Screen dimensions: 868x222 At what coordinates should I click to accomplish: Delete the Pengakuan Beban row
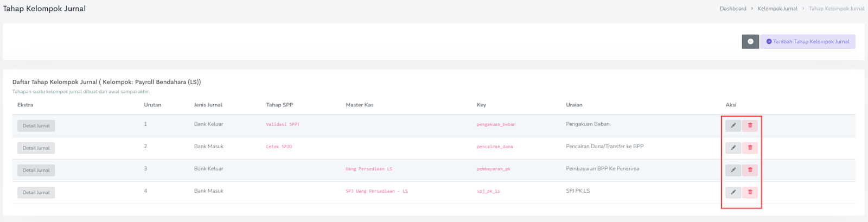tap(750, 125)
